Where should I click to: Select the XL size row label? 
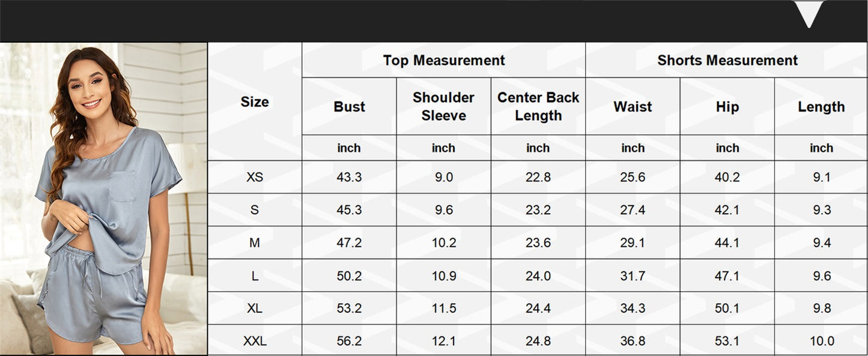coord(255,308)
